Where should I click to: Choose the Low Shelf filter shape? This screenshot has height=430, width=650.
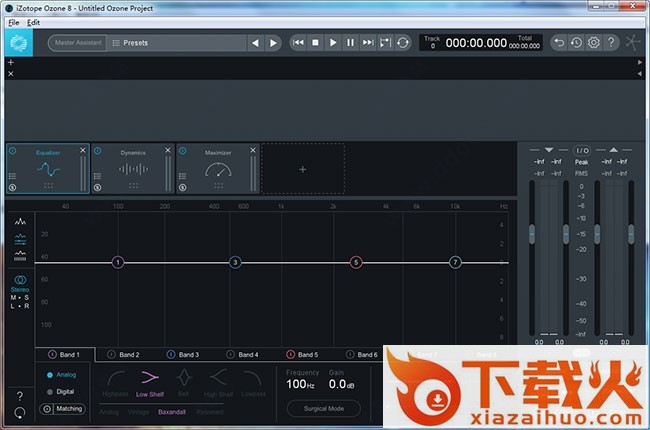[x=150, y=384]
